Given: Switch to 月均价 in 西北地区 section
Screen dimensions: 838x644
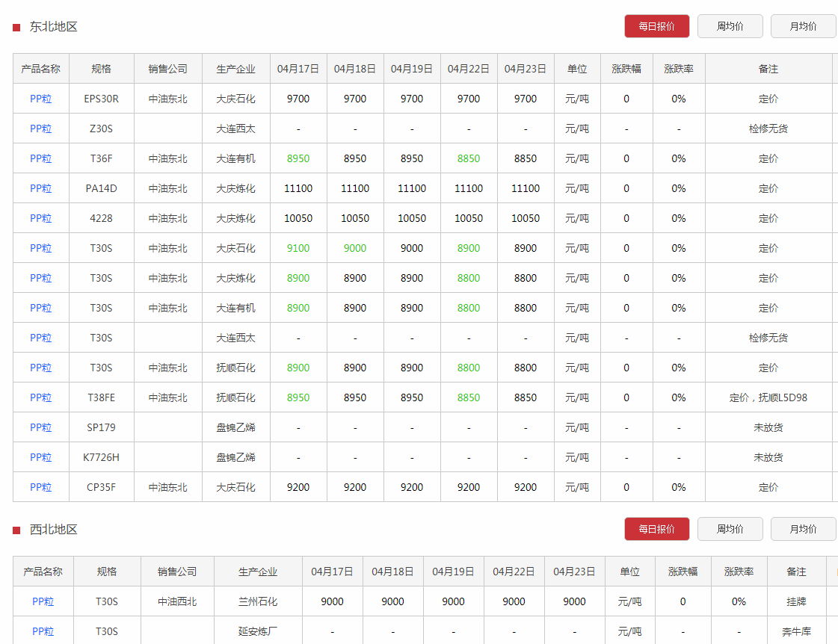Looking at the screenshot, I should tap(803, 529).
